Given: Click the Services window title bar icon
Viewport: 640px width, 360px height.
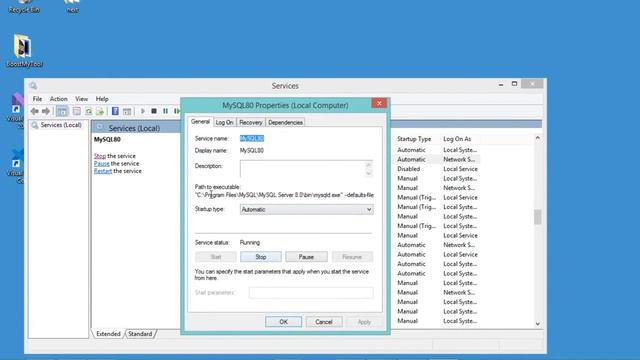Looking at the screenshot, I should [33, 85].
